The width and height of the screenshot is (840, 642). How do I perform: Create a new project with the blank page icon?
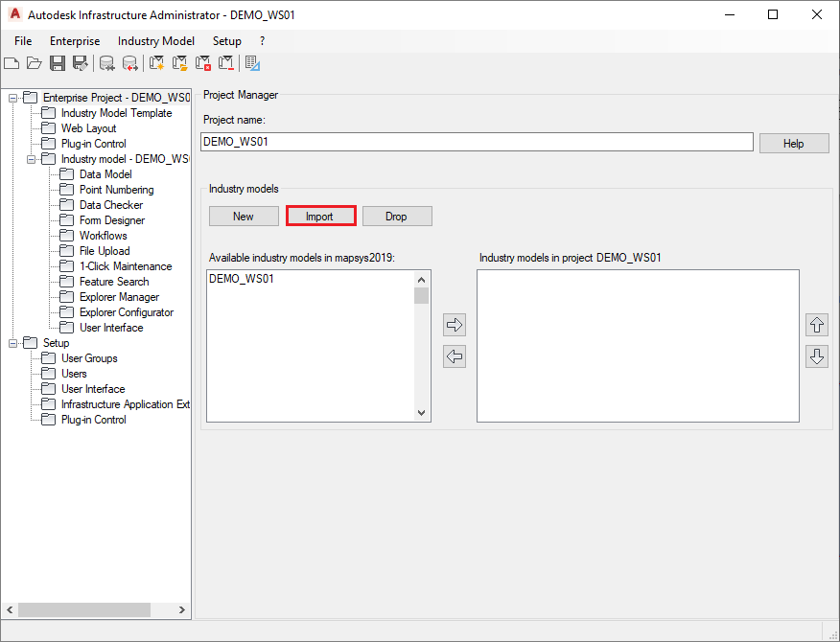[x=12, y=63]
